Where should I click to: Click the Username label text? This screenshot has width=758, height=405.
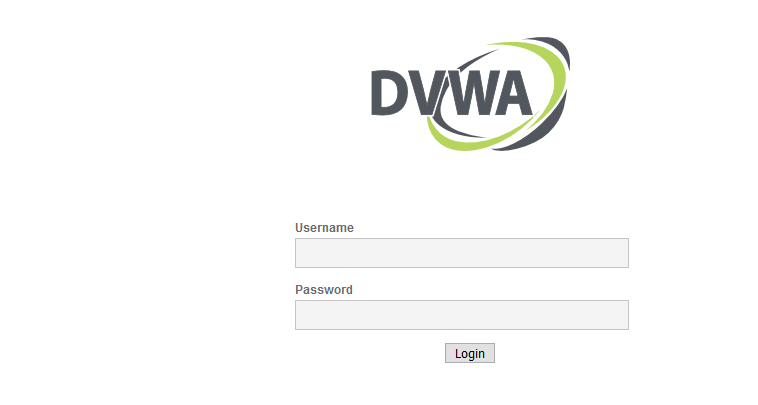[x=324, y=228]
